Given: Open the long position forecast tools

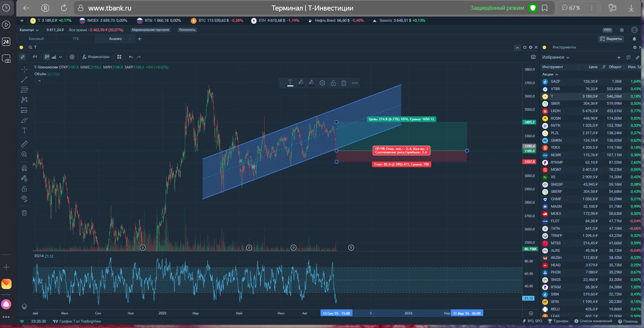Looking at the screenshot, I should click(x=24, y=110).
